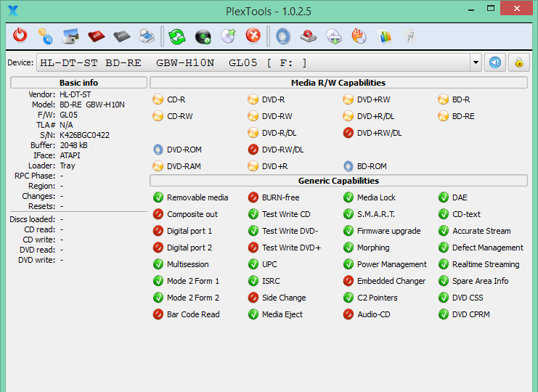Select the serial number K426BGC0422
Screen dimensions: 538x392
pos(84,135)
